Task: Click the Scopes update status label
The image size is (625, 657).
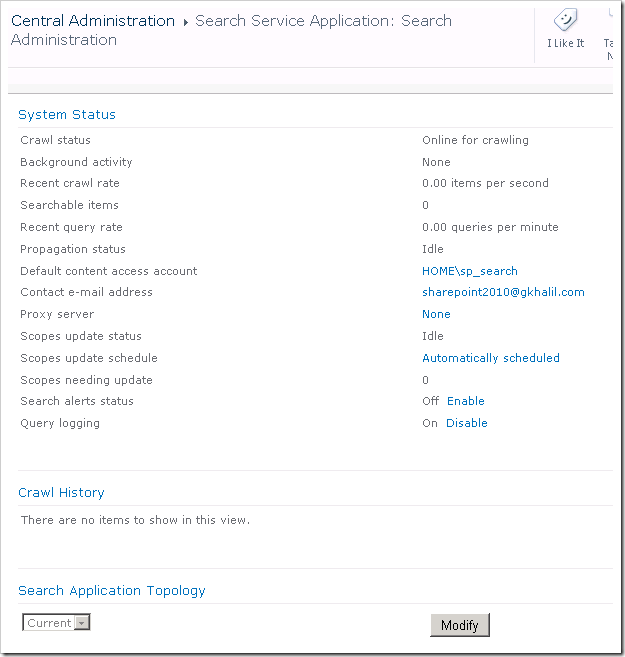Action: 81,336
